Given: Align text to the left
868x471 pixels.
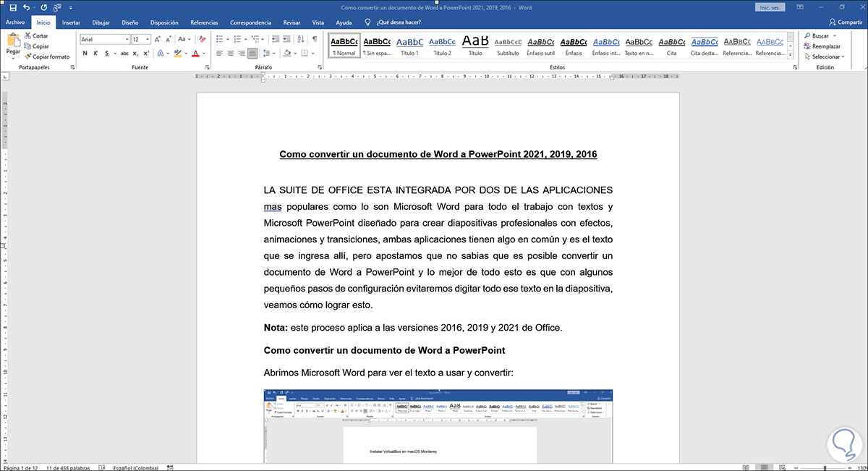Looking at the screenshot, I should tap(221, 53).
